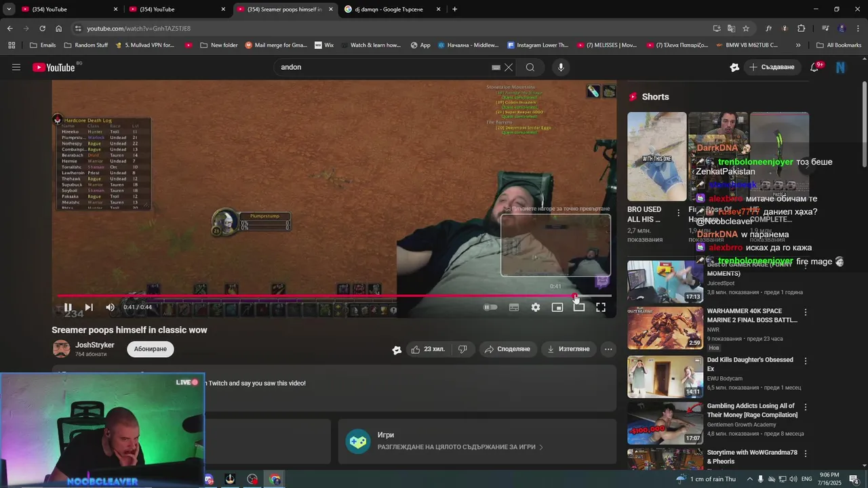Skip to the next video
The height and width of the screenshot is (488, 868).
click(89, 307)
